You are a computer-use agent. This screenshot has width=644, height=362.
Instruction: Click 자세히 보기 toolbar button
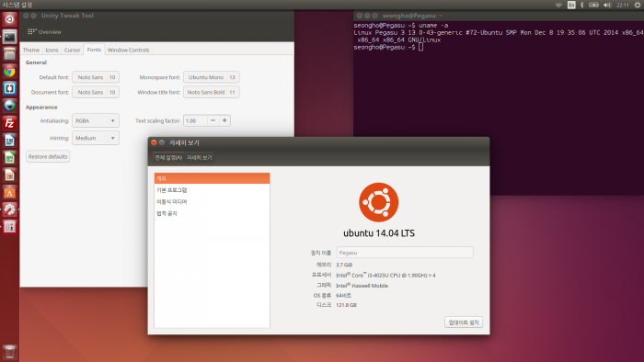click(200, 157)
